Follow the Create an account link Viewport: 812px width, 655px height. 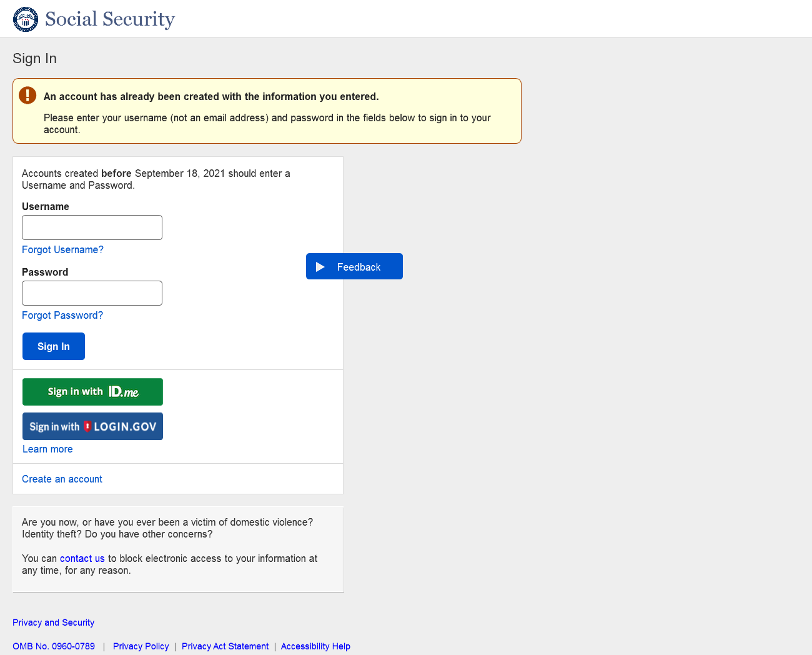[62, 479]
